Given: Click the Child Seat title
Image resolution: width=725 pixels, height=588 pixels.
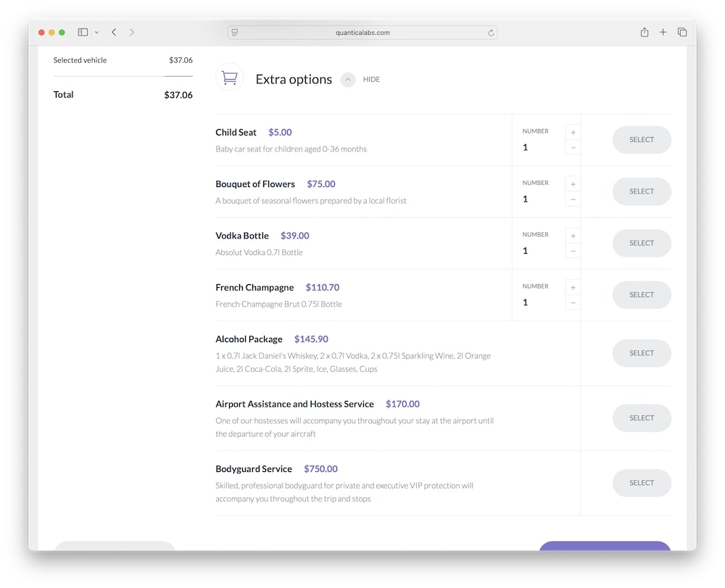Looking at the screenshot, I should 236,132.
